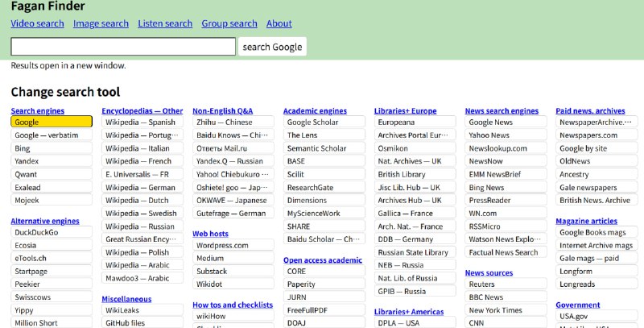The height and width of the screenshot is (328, 644).
Task: Select Wikipedia — Spanish option
Action: tap(142, 122)
